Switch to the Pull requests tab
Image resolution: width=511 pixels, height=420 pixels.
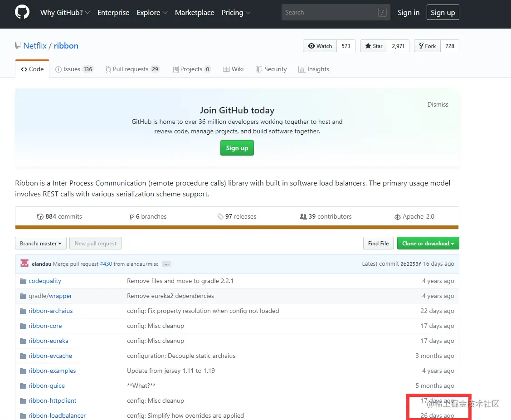coord(132,69)
